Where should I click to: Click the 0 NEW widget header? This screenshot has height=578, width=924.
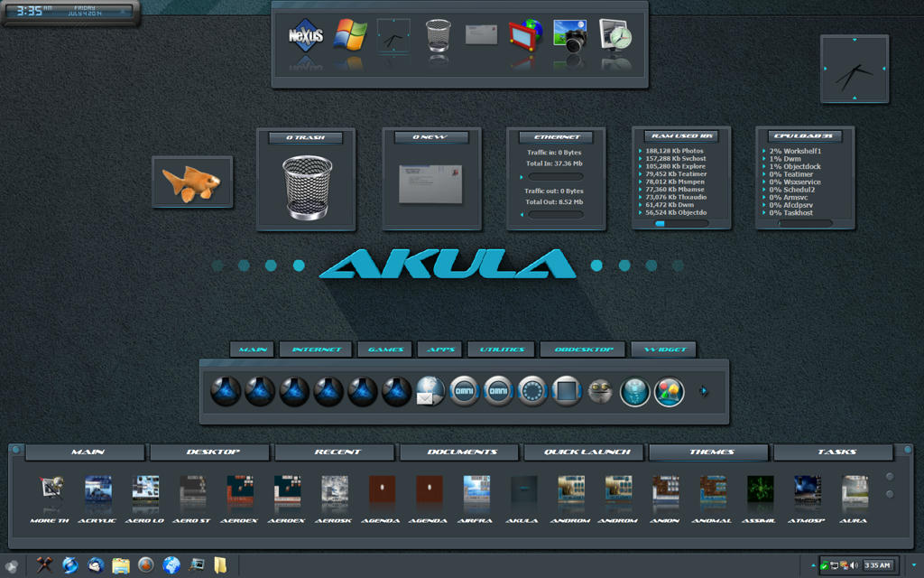coord(431,137)
